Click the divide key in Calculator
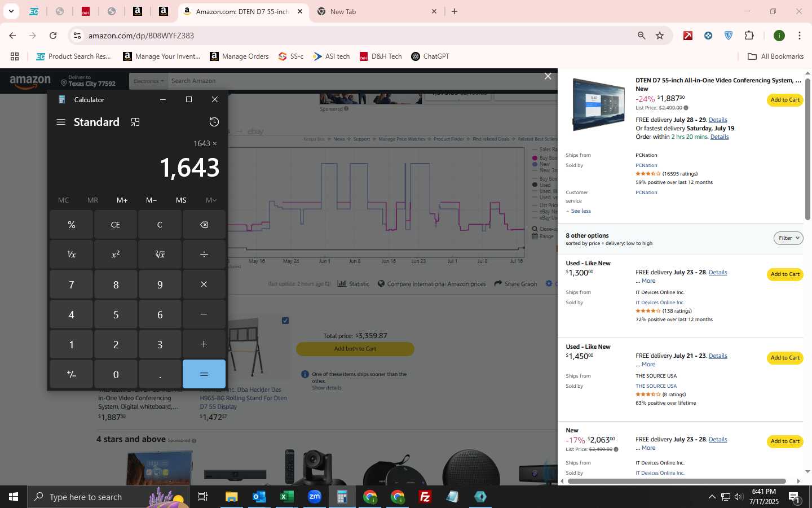 pyautogui.click(x=204, y=255)
